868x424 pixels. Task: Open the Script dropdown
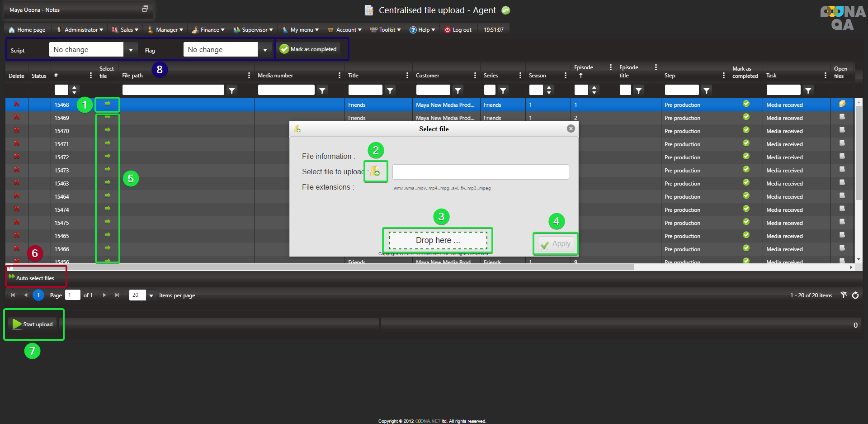pyautogui.click(x=131, y=50)
